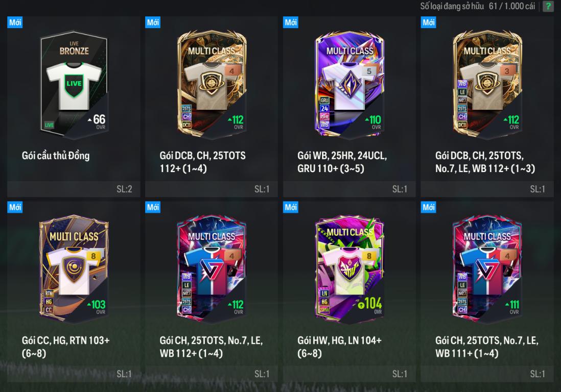The width and height of the screenshot is (561, 392).
Task: Choose the Multi Class 104 OVR pack card
Action: pyautogui.click(x=349, y=268)
